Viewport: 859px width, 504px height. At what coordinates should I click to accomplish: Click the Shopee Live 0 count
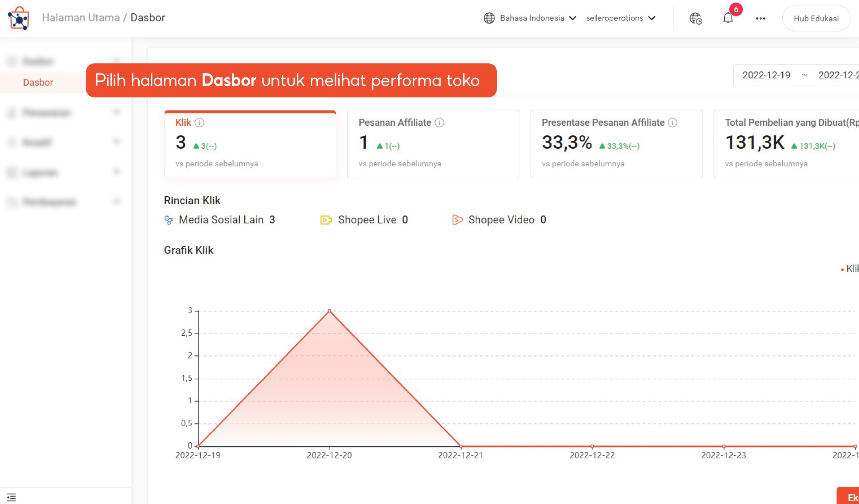pyautogui.click(x=405, y=220)
